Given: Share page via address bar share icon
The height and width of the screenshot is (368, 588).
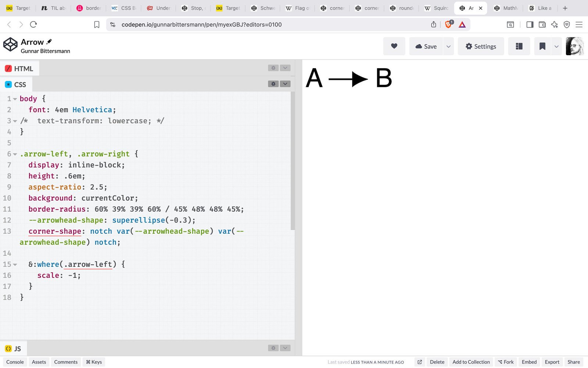Looking at the screenshot, I should pyautogui.click(x=434, y=25).
